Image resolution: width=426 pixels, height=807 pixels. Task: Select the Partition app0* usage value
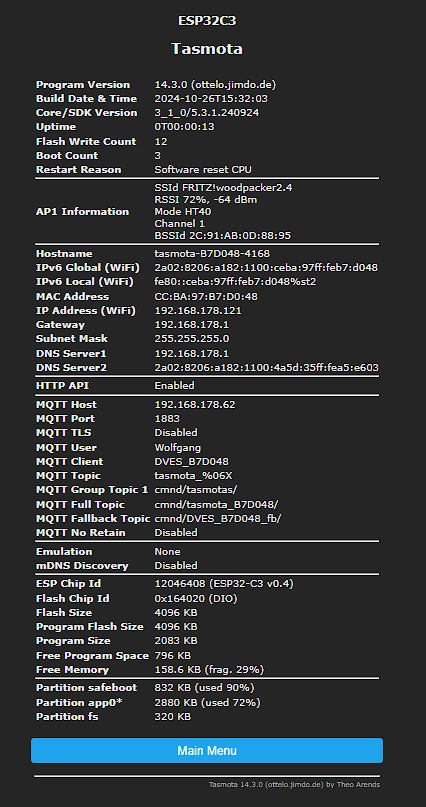click(207, 703)
